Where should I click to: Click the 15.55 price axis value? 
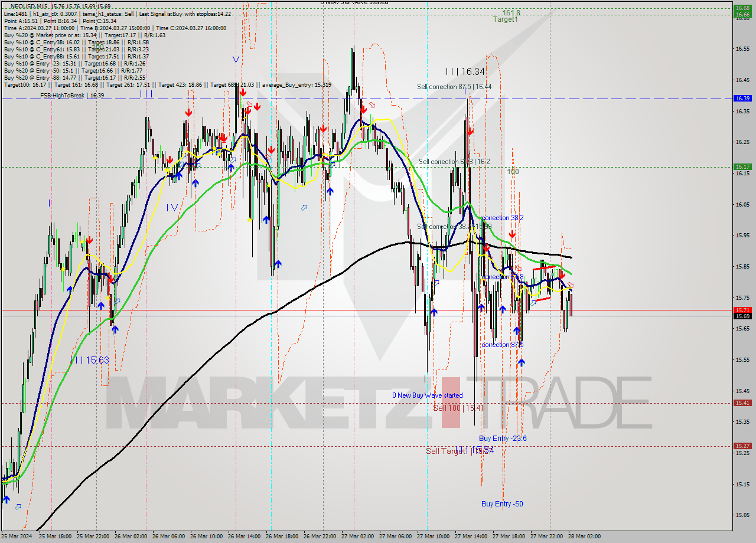click(743, 359)
